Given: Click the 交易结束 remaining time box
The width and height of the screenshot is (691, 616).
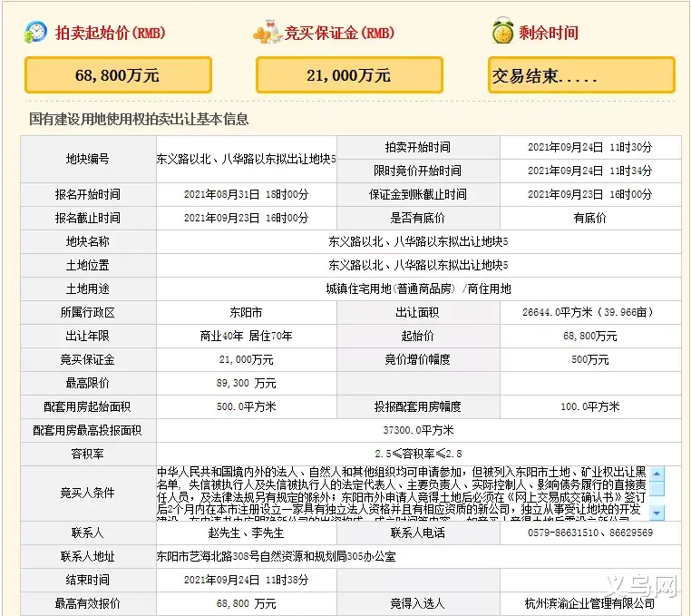Looking at the screenshot, I should [x=581, y=75].
